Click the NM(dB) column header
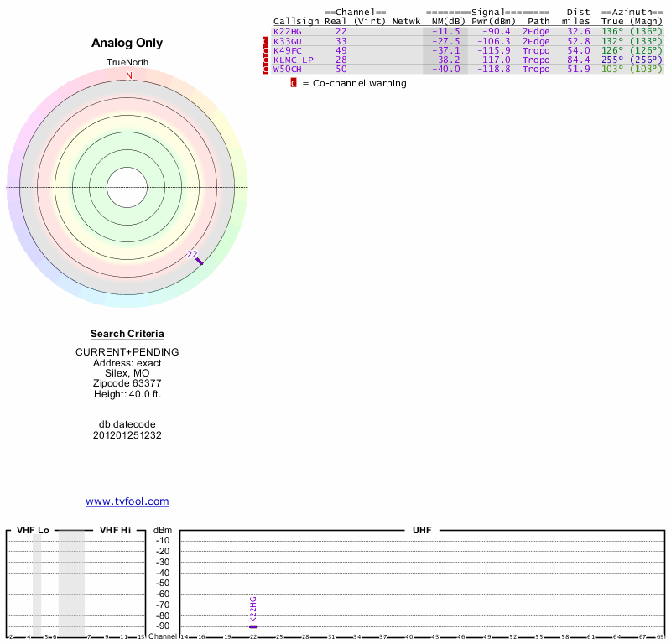 tap(448, 22)
